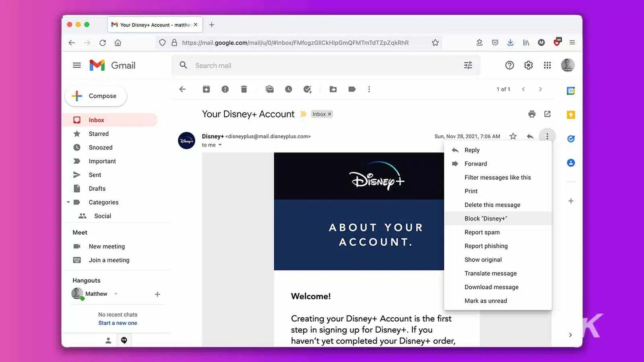The width and height of the screenshot is (644, 362).
Task: Click the Compose button
Action: pos(95,96)
